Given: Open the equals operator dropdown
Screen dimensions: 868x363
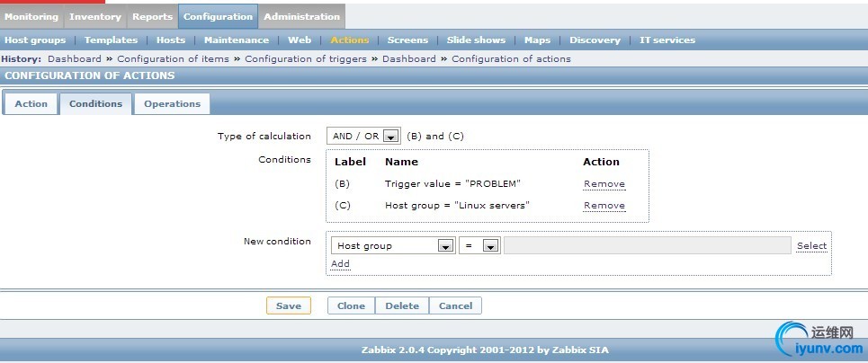Looking at the screenshot, I should pos(479,246).
